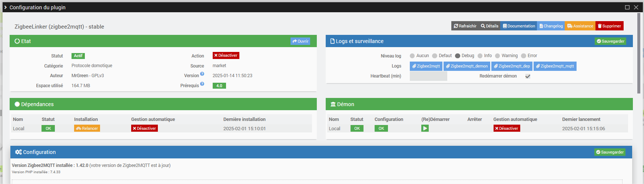Save Logs et surveillance settings

coord(610,41)
